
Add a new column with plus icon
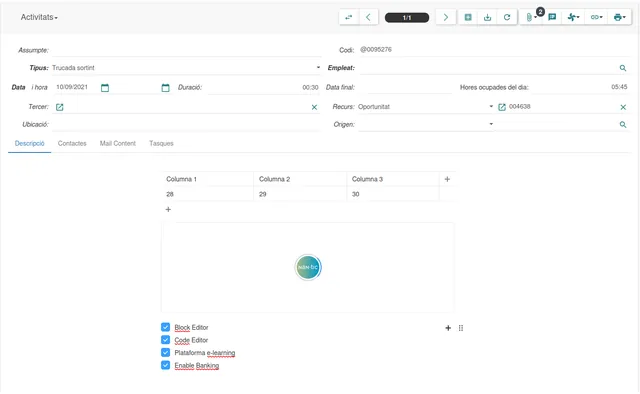pyautogui.click(x=447, y=179)
